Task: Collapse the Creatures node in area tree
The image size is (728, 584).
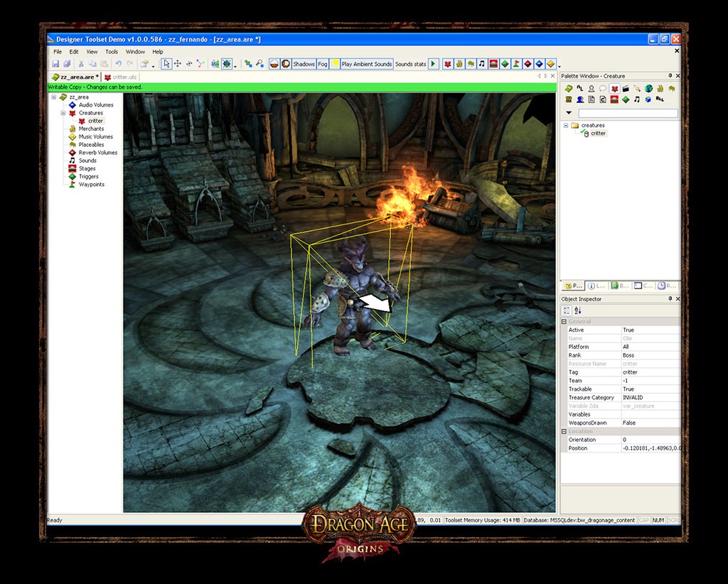Action: pos(63,113)
